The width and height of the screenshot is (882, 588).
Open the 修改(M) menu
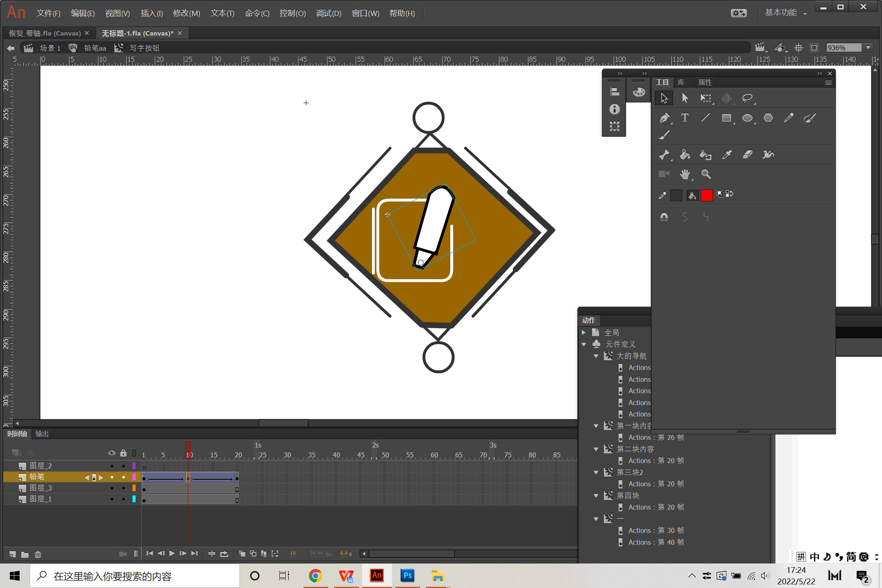click(186, 13)
